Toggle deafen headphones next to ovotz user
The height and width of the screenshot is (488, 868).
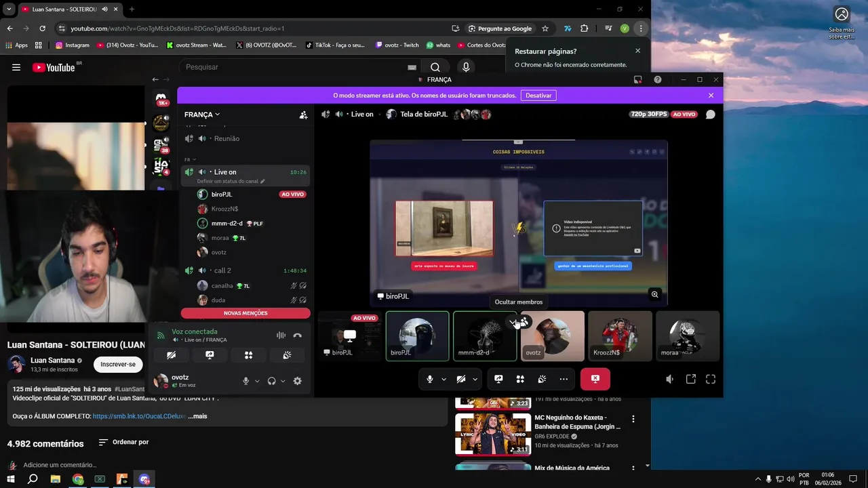271,381
